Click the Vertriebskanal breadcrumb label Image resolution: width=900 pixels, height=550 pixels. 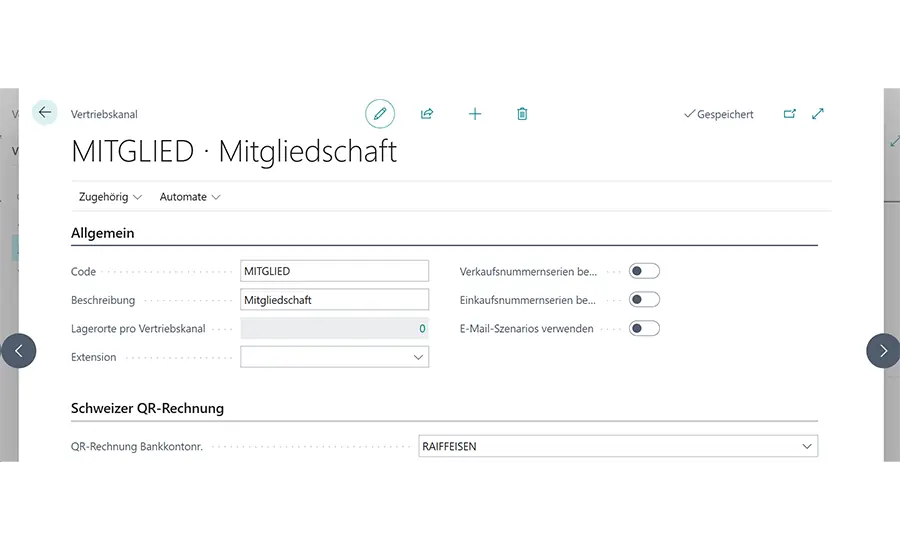(104, 114)
